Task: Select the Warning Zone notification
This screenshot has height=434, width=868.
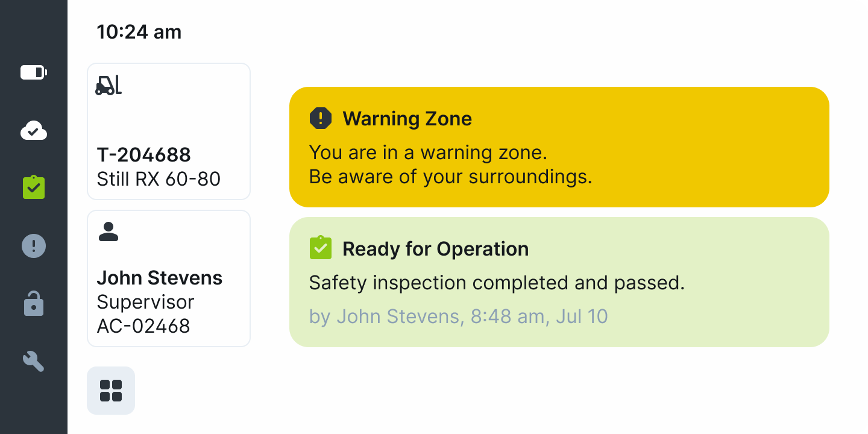Action: click(x=559, y=147)
